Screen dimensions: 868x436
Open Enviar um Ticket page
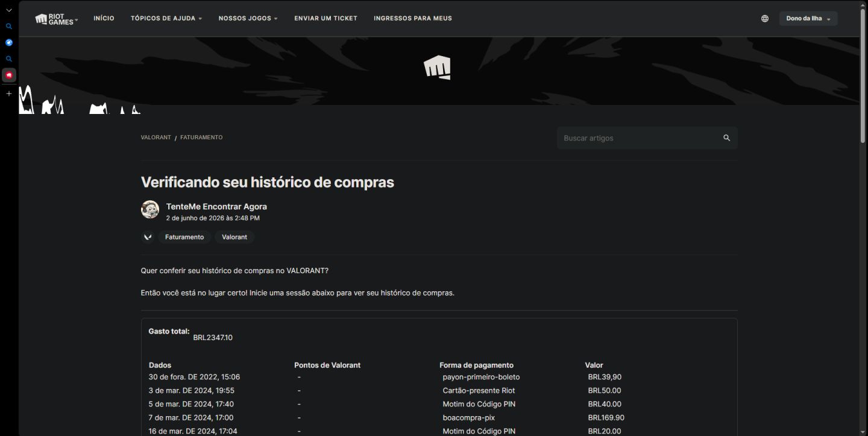click(x=325, y=19)
